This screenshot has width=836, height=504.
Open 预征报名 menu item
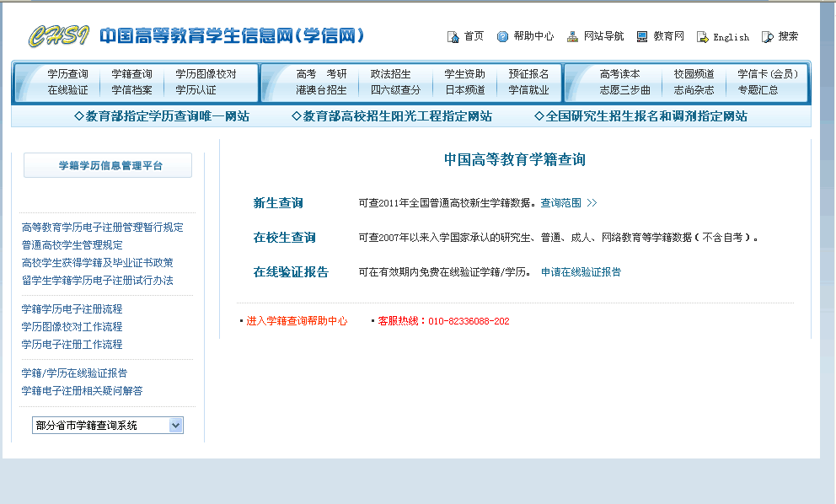coord(528,73)
